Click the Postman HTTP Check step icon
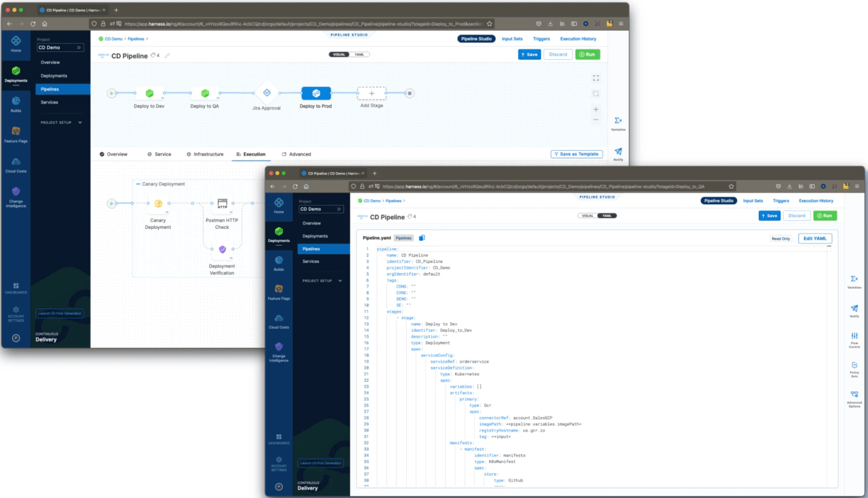The height and width of the screenshot is (498, 868). pos(222,203)
